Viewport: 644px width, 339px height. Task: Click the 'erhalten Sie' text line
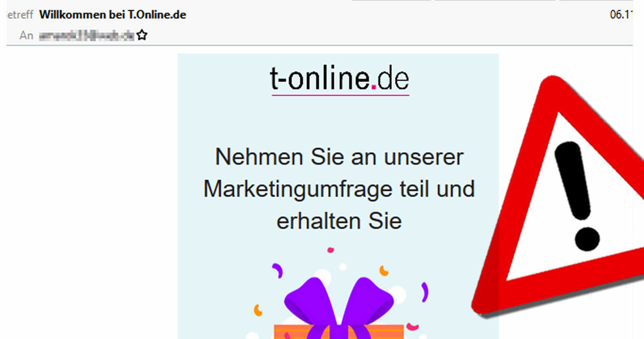click(x=339, y=222)
